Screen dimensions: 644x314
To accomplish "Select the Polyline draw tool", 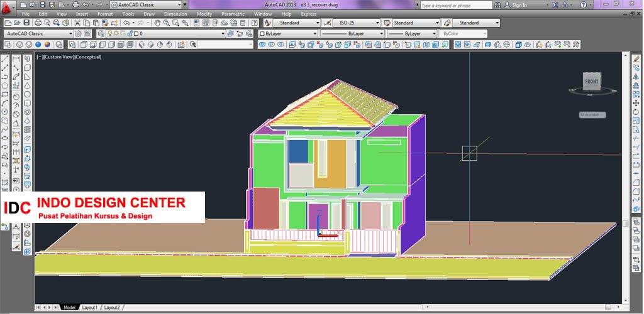I will point(5,77).
